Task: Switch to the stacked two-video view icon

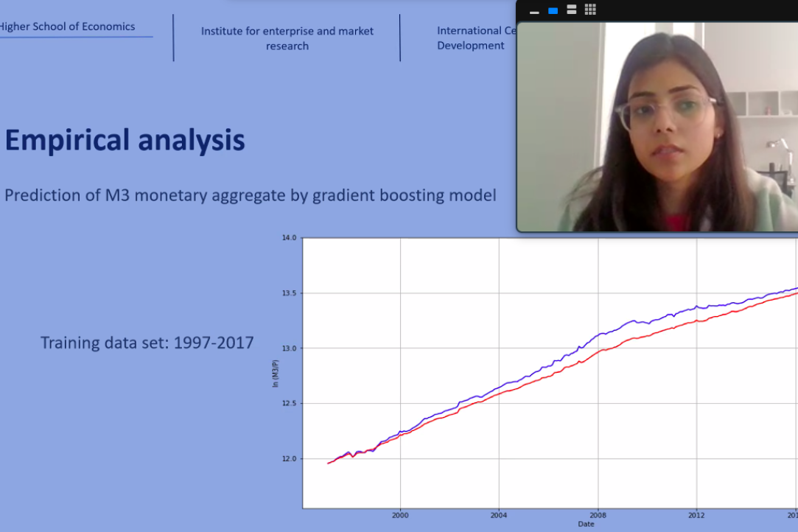Action: click(x=572, y=10)
